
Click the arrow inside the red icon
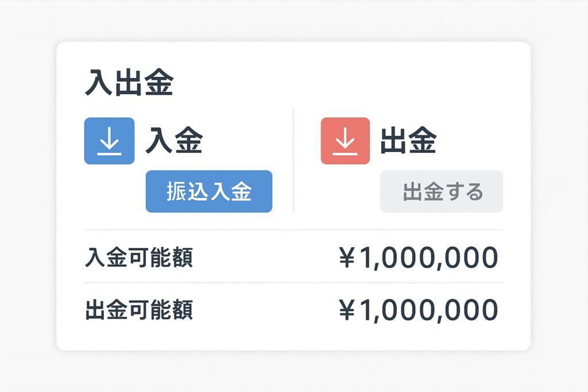coord(345,138)
